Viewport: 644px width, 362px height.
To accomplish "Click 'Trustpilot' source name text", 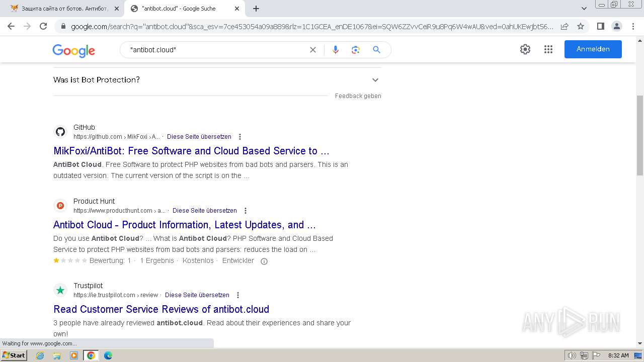I will click(x=88, y=286).
